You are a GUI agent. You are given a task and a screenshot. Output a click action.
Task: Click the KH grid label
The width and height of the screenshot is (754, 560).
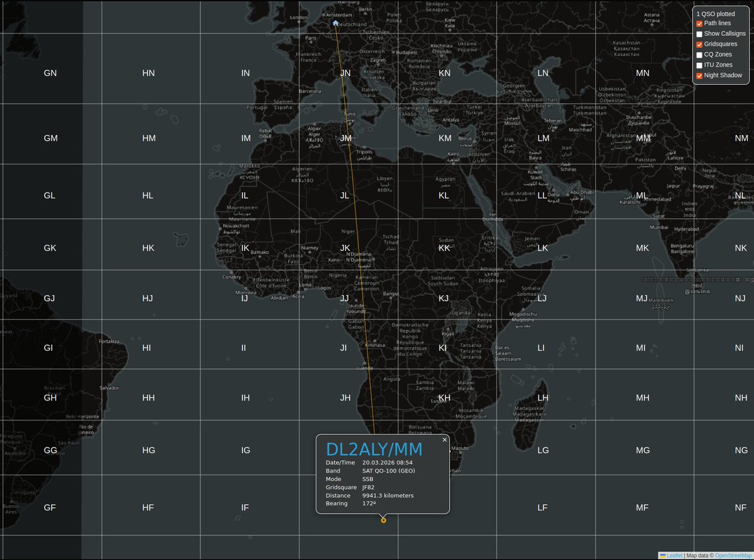pos(444,398)
